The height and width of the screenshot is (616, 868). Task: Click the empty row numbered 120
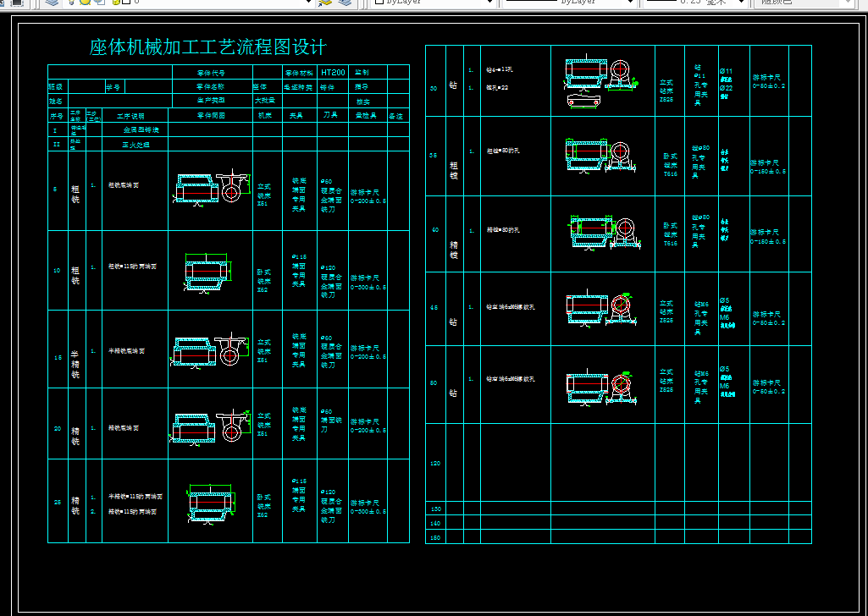coord(618,462)
